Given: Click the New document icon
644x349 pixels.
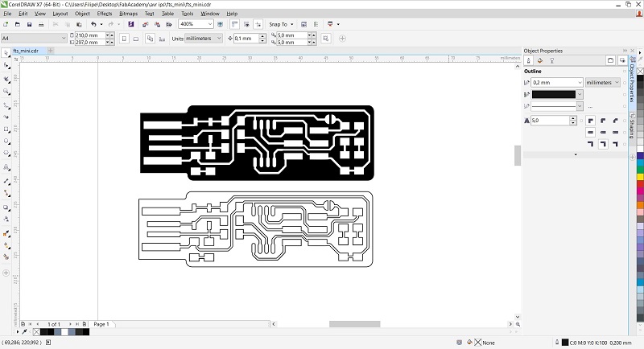Looking at the screenshot, I should pos(6,24).
